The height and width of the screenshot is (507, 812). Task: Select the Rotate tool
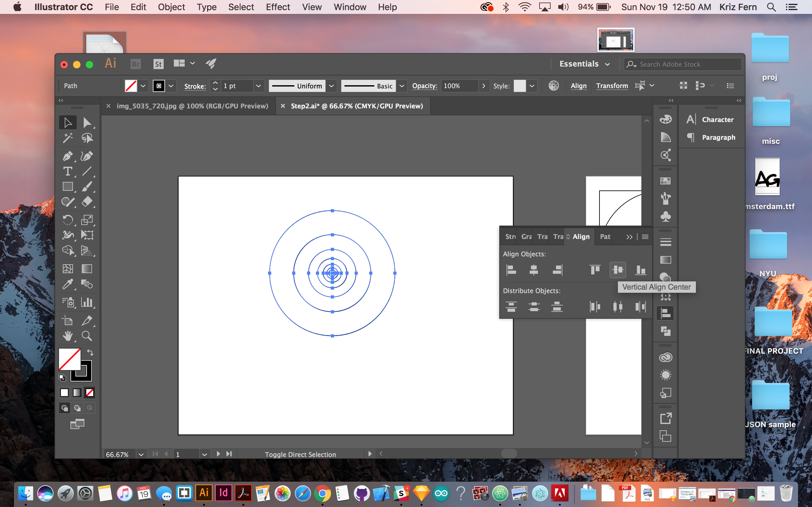tap(68, 220)
